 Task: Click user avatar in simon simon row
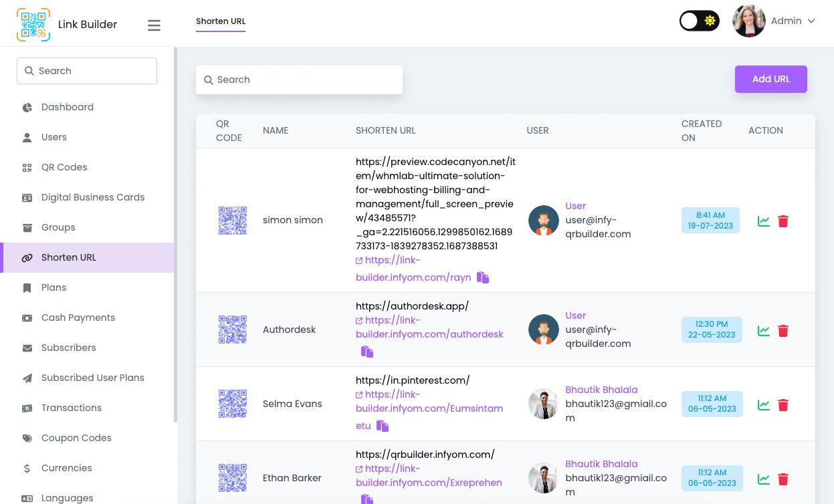pos(544,221)
